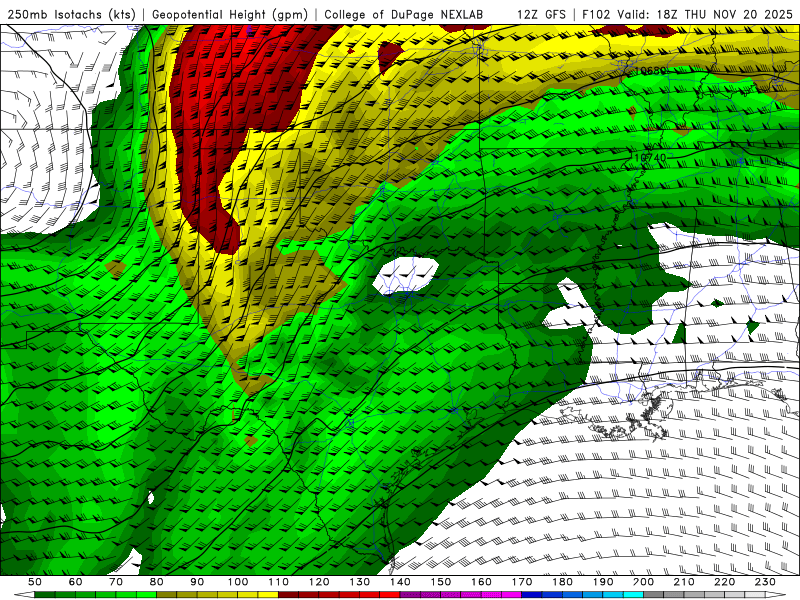
Task: Click the 'F102' forecast hour label
Action: (x=595, y=14)
